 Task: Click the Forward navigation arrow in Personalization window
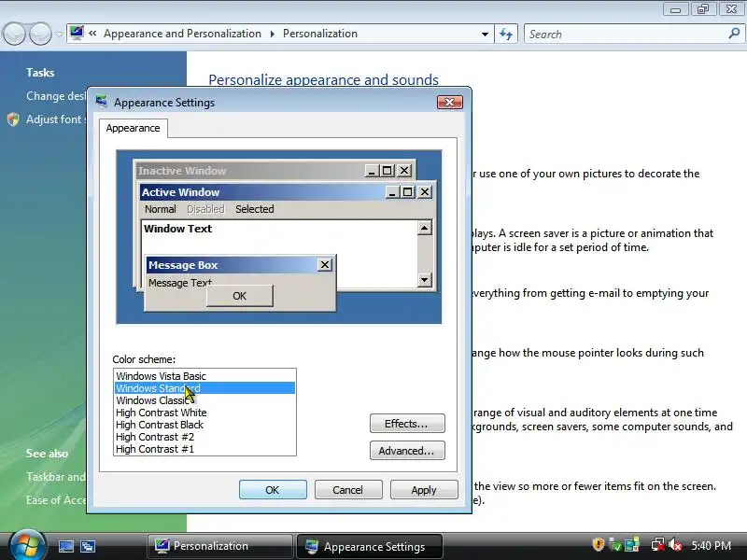pyautogui.click(x=40, y=35)
